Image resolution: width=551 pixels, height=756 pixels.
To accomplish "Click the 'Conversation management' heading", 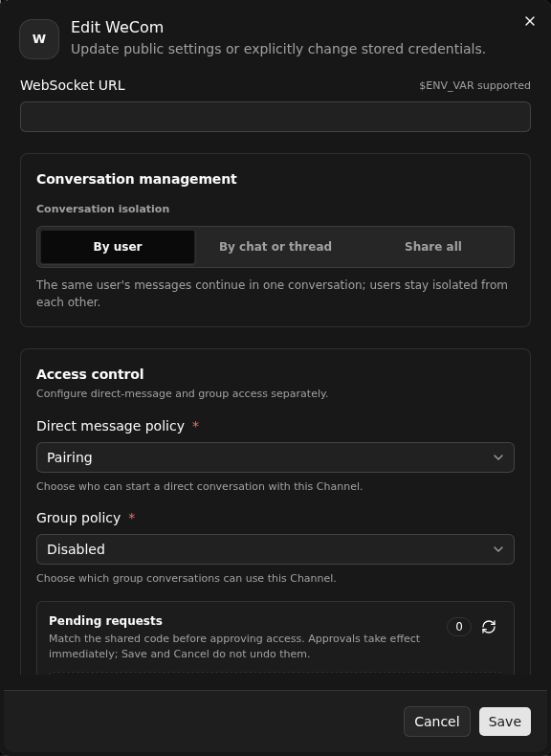I will click(x=137, y=179).
